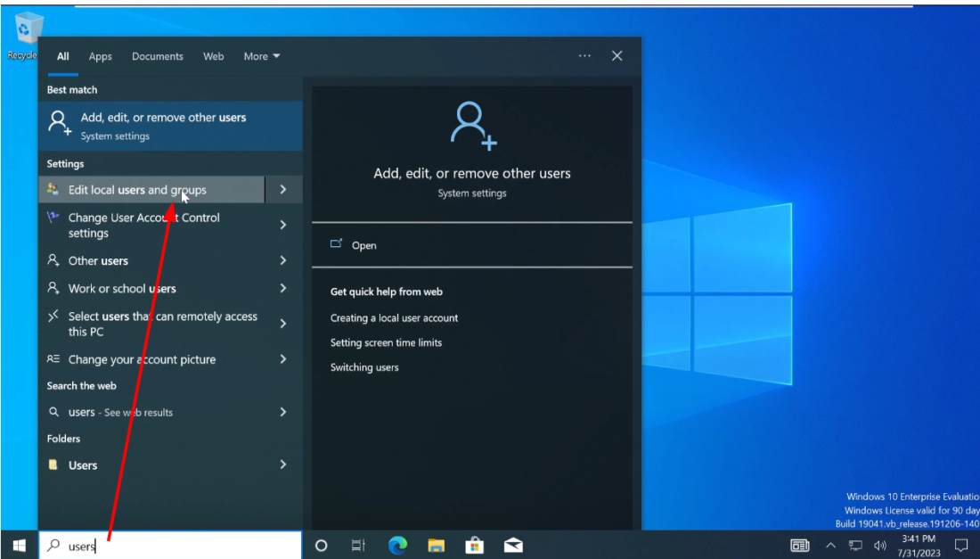
Task: Click the Windows Start button
Action: click(x=19, y=545)
